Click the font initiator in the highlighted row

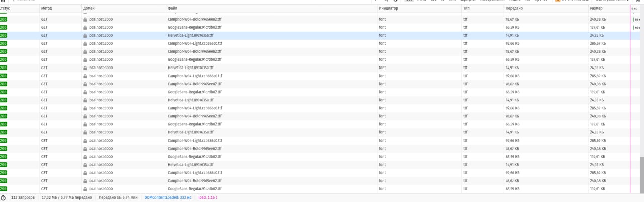(x=382, y=35)
